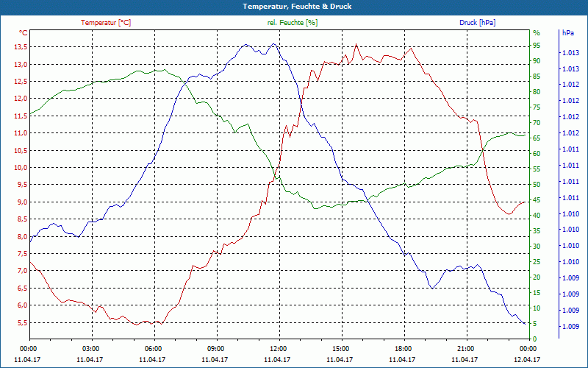Click the chart title 'Temperatur, Feuchte & Druck'

click(x=297, y=7)
